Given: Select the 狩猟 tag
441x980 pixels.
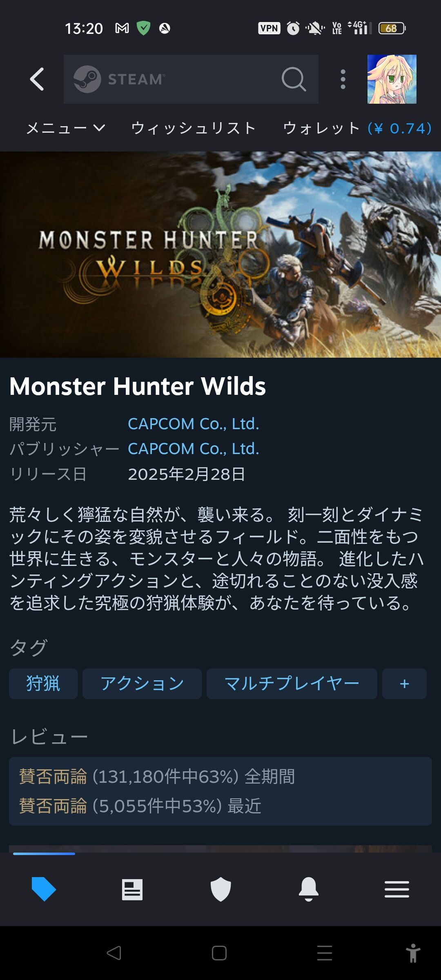Looking at the screenshot, I should (x=43, y=684).
